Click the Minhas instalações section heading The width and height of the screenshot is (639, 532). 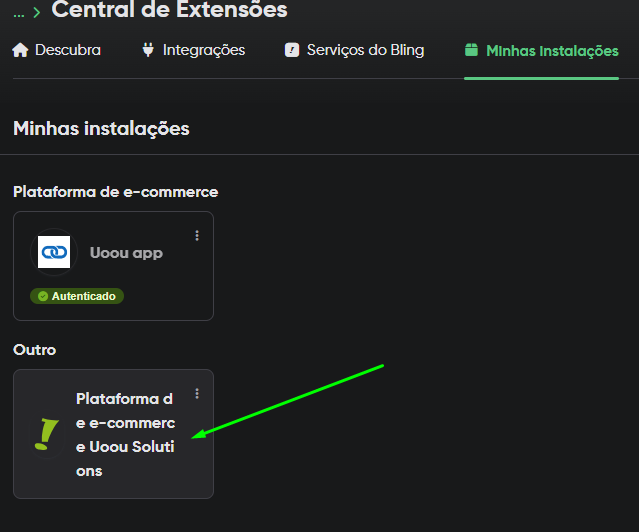point(101,128)
